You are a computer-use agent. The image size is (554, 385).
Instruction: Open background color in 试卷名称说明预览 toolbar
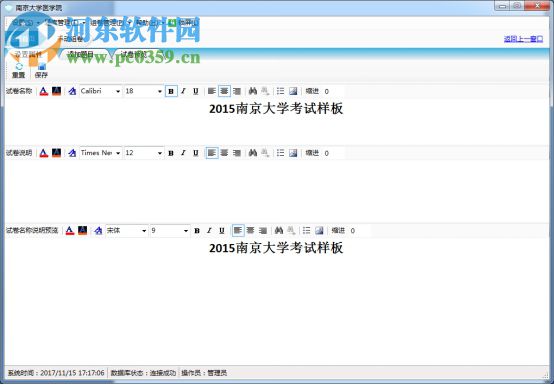83,231
